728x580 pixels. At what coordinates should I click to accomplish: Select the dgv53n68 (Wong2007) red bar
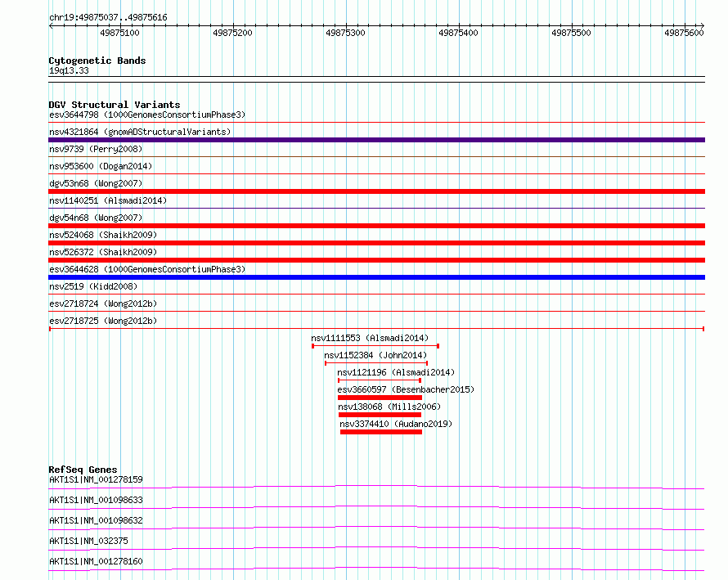click(376, 191)
